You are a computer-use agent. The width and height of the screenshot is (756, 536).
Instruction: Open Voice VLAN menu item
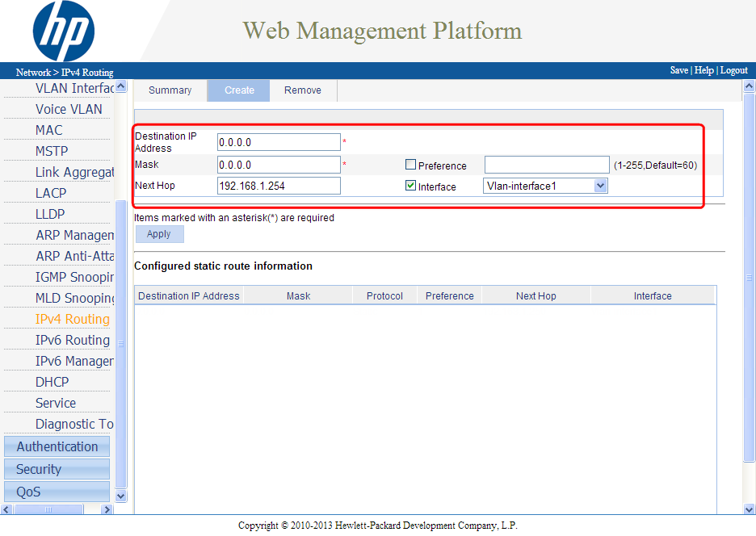point(69,110)
